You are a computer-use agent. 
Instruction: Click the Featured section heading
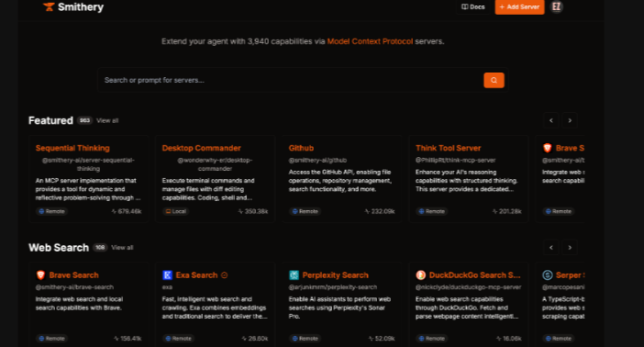coord(50,120)
